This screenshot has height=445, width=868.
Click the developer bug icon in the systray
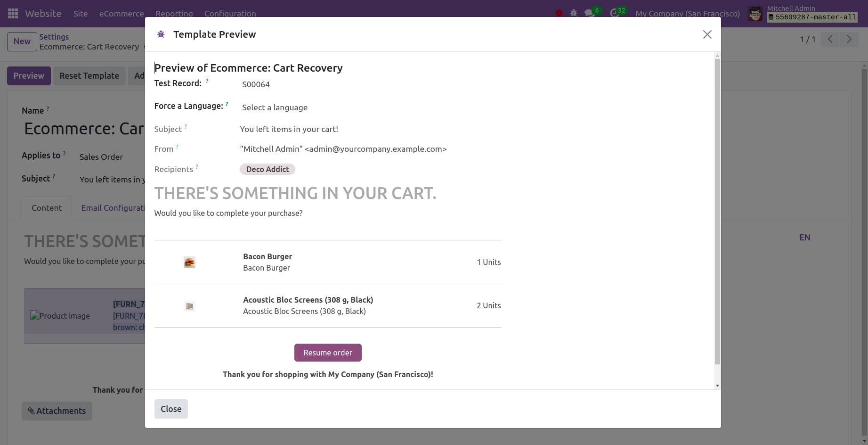[x=574, y=13]
